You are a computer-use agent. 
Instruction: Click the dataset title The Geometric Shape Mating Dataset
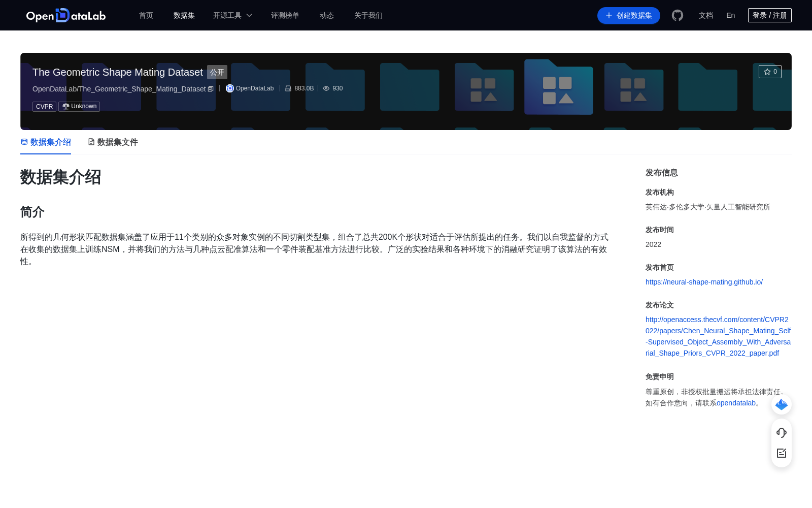click(x=118, y=72)
